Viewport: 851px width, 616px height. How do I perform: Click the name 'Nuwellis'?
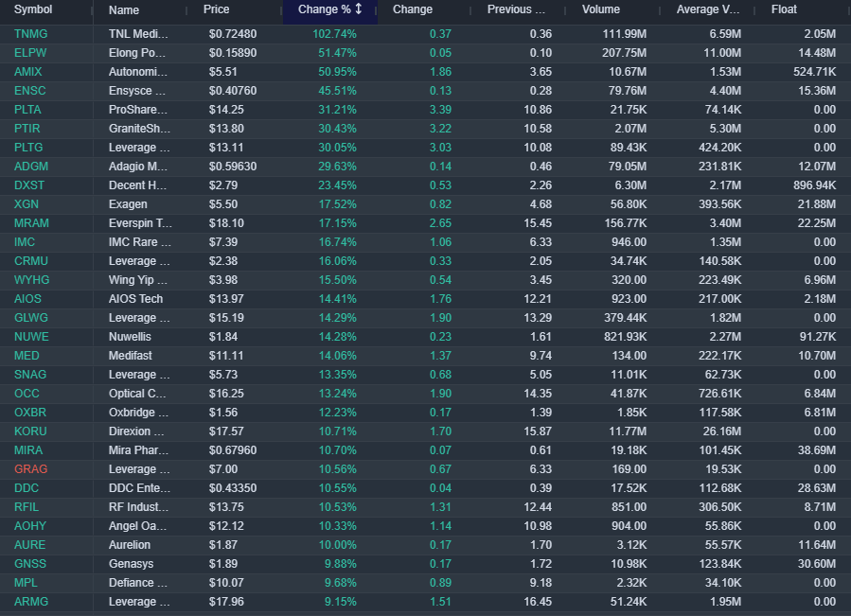click(130, 337)
